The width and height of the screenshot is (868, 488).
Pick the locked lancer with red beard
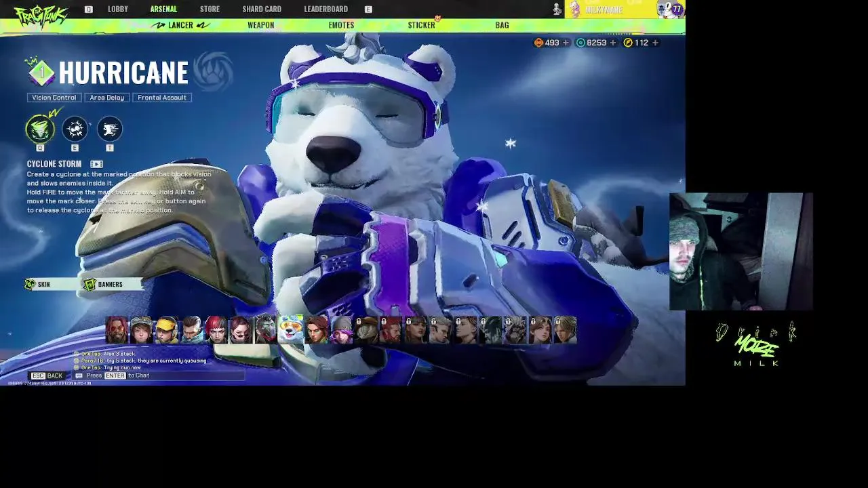click(391, 329)
